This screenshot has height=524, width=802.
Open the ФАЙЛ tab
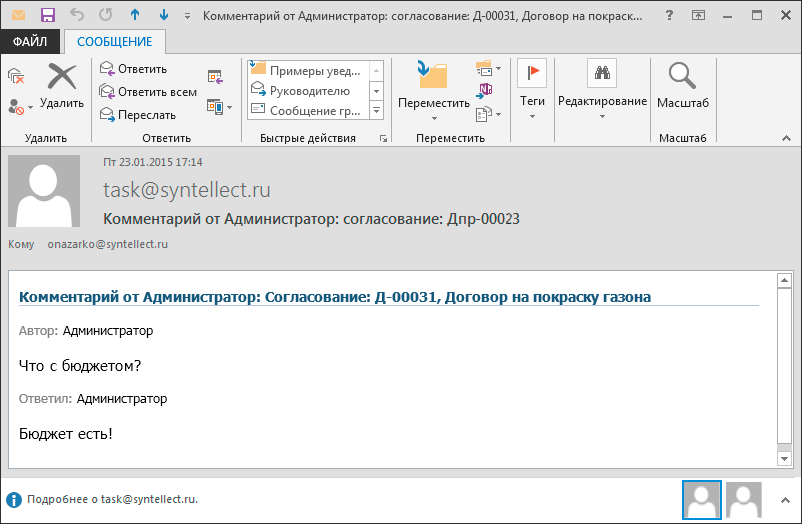(x=30, y=42)
